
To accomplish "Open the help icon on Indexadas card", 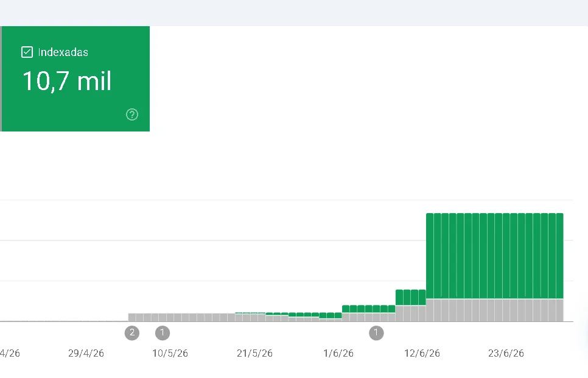I will click(x=132, y=114).
